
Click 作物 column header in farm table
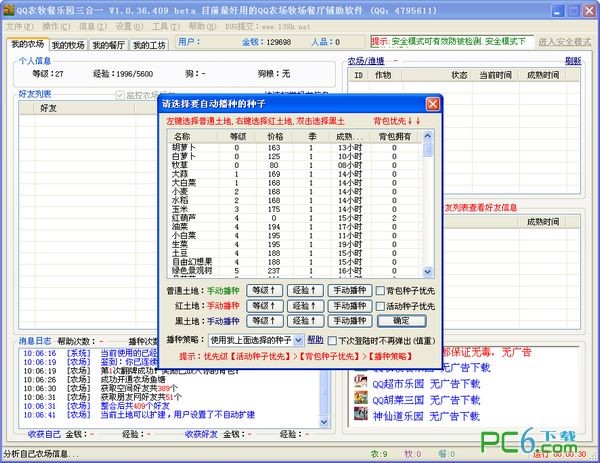coord(383,75)
